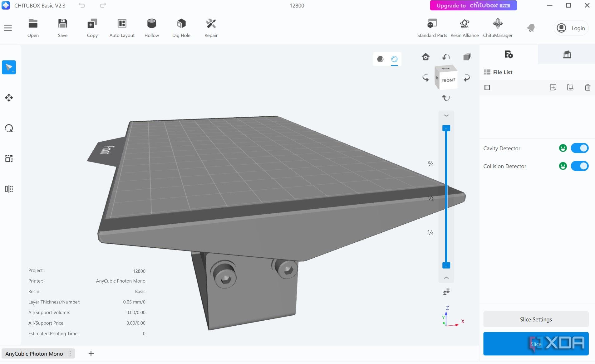Click the Open file toolbar icon
This screenshot has height=364, width=595.
(33, 28)
